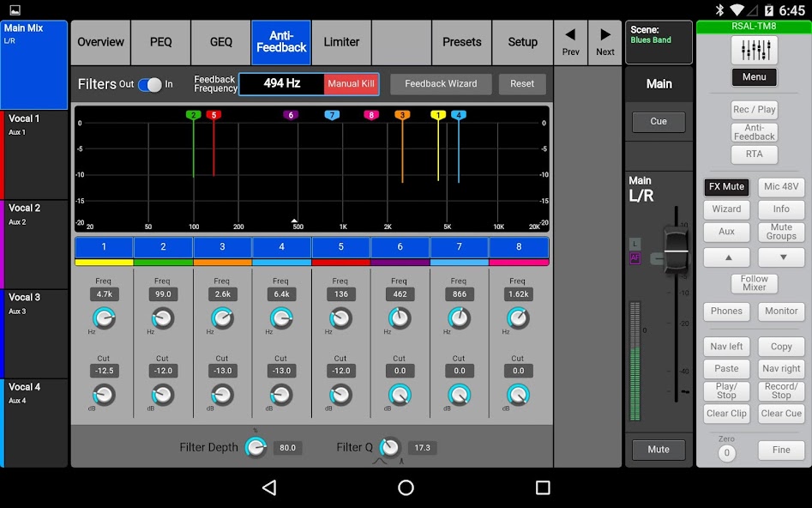This screenshot has width=812, height=508.
Task: Open the RTA analyzer panel
Action: [754, 154]
